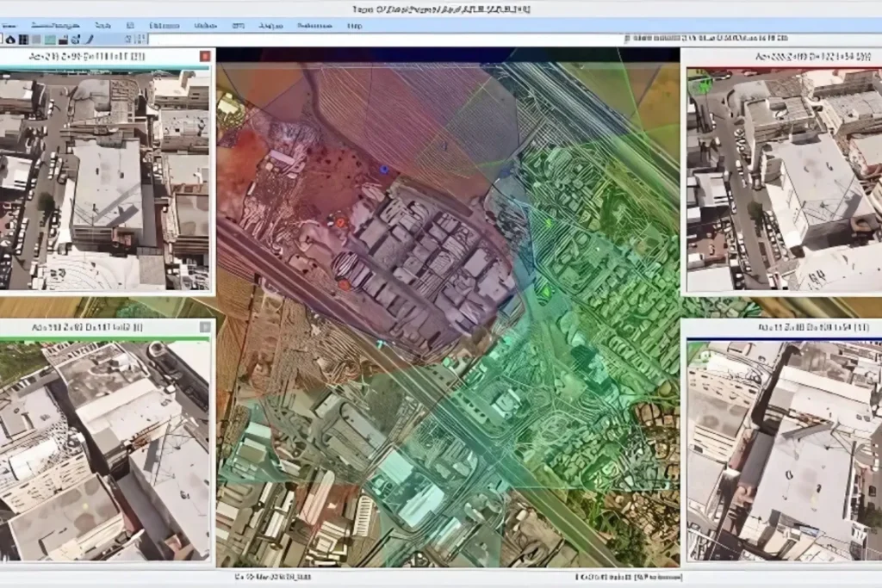Click the black grid icon in the toolbar
Image resolution: width=882 pixels, height=588 pixels.
pyautogui.click(x=23, y=39)
